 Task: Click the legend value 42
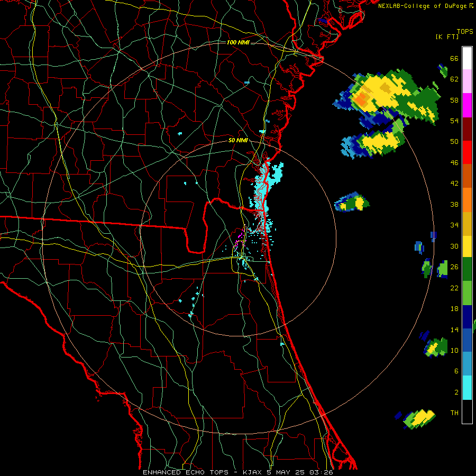click(x=454, y=184)
